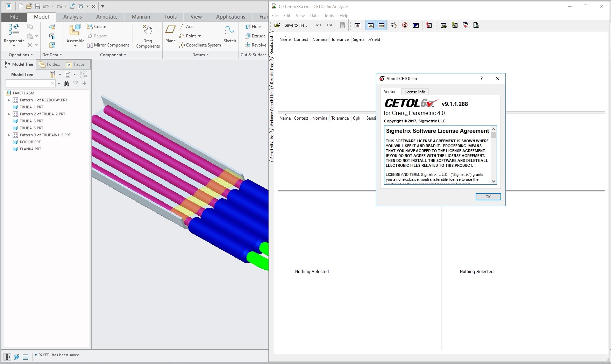The width and height of the screenshot is (611, 364).
Task: Click the Assemble component icon
Action: coord(75,31)
